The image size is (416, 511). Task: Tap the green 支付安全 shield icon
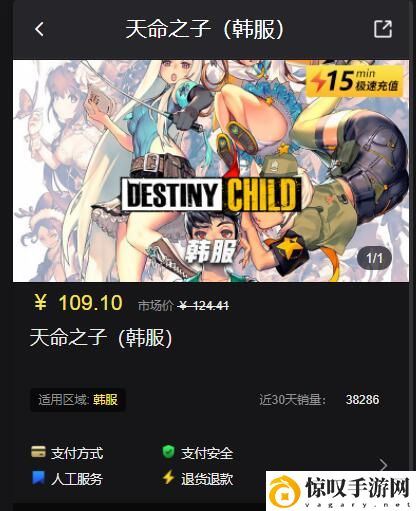pyautogui.click(x=168, y=452)
